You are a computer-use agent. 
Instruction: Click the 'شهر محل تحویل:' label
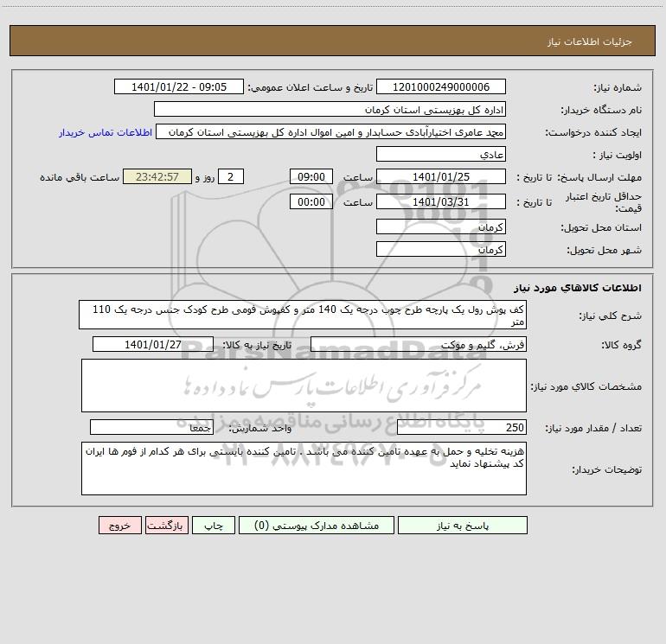[605, 250]
